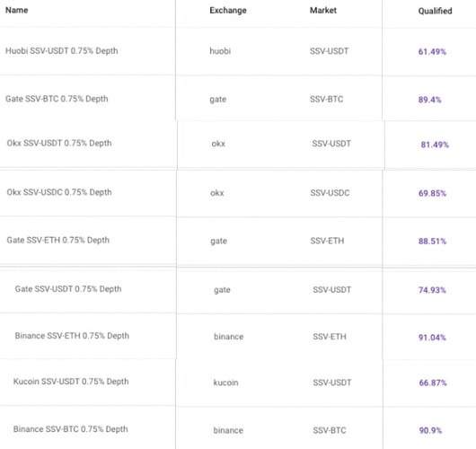The height and width of the screenshot is (449, 476).
Task: Select Binance SSV-ETH 0.75% Depth row
Action: [238, 336]
